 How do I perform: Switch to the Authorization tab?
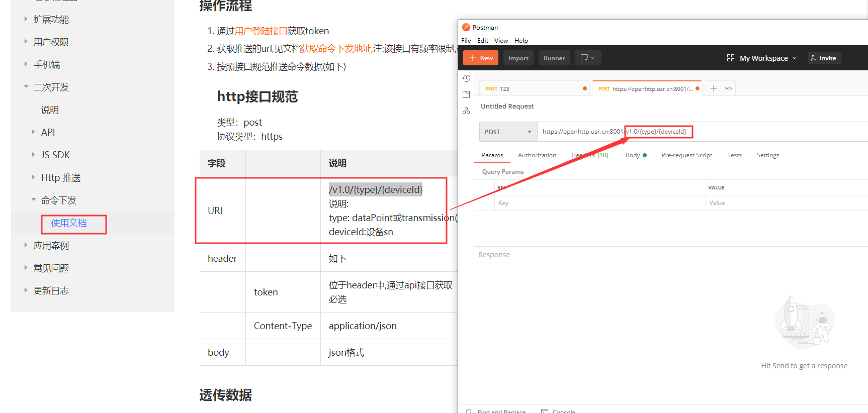click(537, 155)
